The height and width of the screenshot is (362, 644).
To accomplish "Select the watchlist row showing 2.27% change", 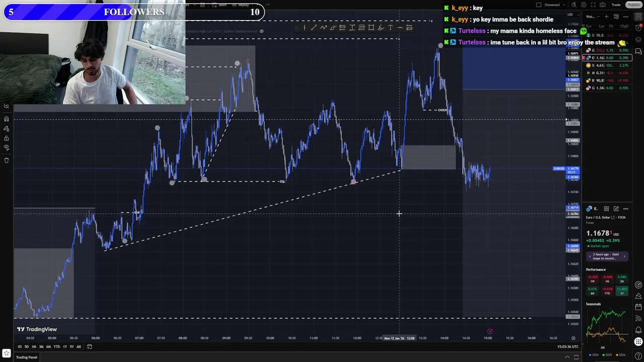I will pyautogui.click(x=607, y=65).
